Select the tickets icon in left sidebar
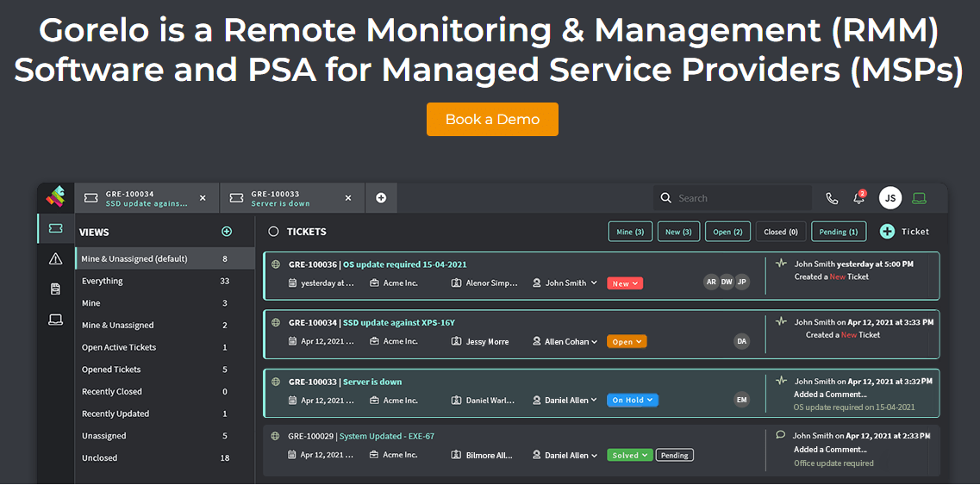The height and width of the screenshot is (485, 980). point(56,229)
